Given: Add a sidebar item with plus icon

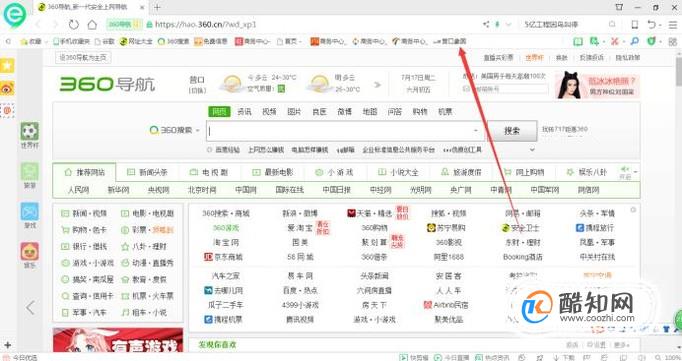Looking at the screenshot, I should (x=7, y=345).
